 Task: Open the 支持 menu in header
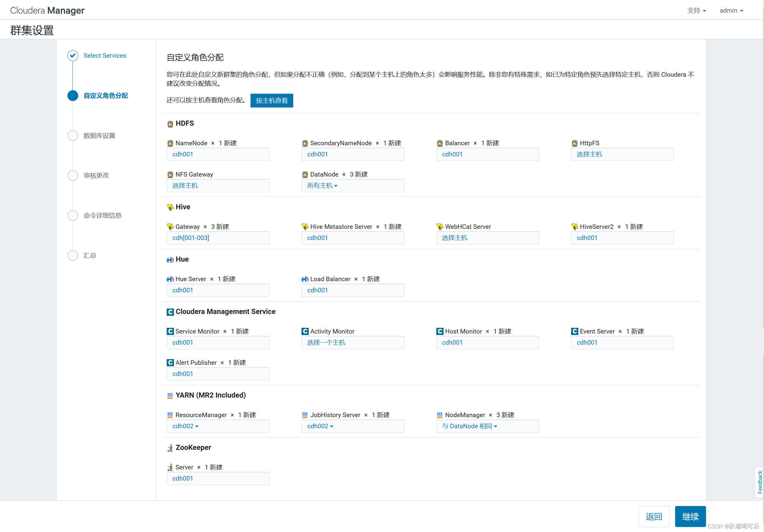697,11
